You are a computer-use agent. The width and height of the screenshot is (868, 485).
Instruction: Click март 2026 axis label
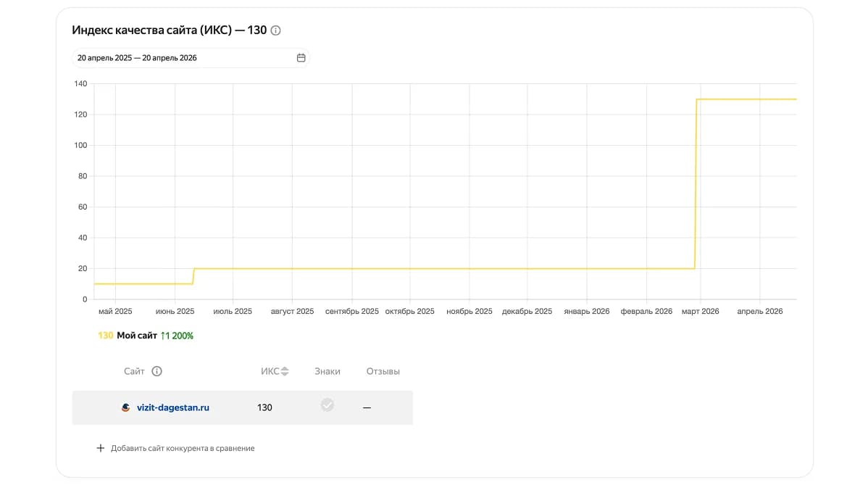coord(700,311)
